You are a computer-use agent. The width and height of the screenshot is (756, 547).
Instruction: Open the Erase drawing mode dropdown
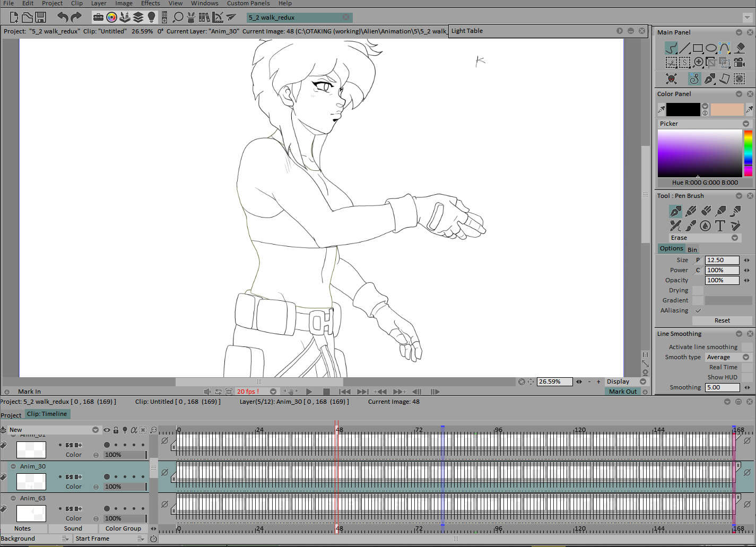pos(704,238)
